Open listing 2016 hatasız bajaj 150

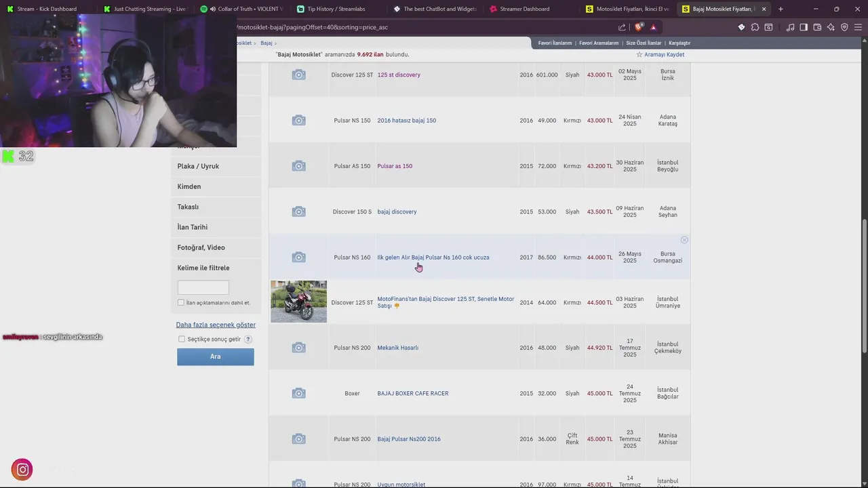pyautogui.click(x=407, y=121)
